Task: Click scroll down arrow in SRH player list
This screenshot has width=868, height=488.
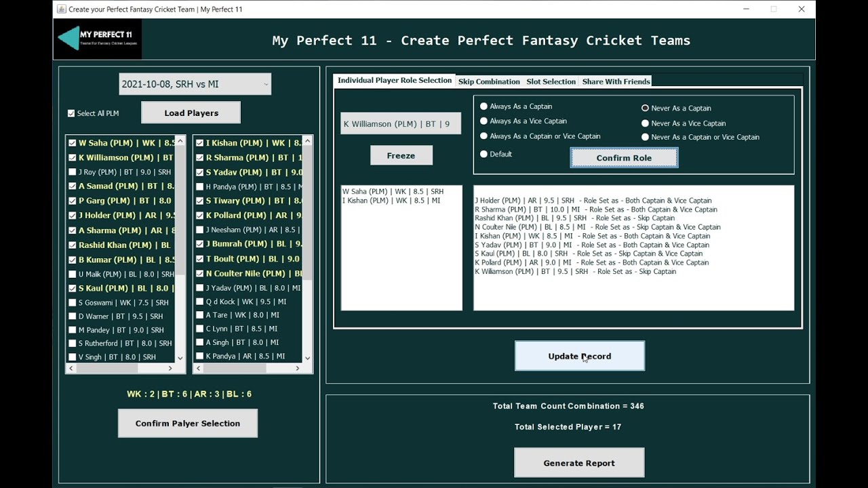Action: pyautogui.click(x=180, y=358)
